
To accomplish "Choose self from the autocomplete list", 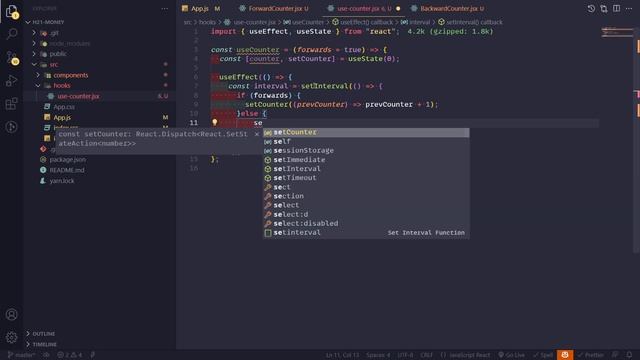I will pos(366,142).
